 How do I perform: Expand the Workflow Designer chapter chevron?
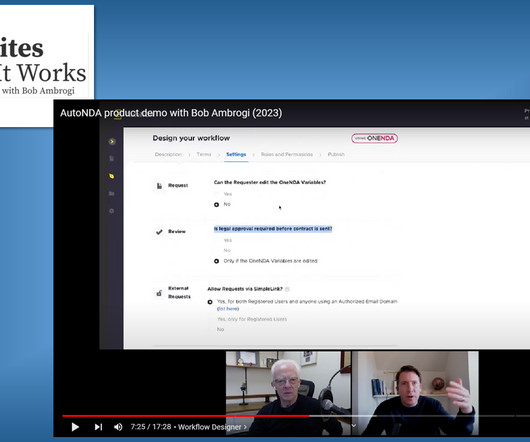(x=245, y=427)
